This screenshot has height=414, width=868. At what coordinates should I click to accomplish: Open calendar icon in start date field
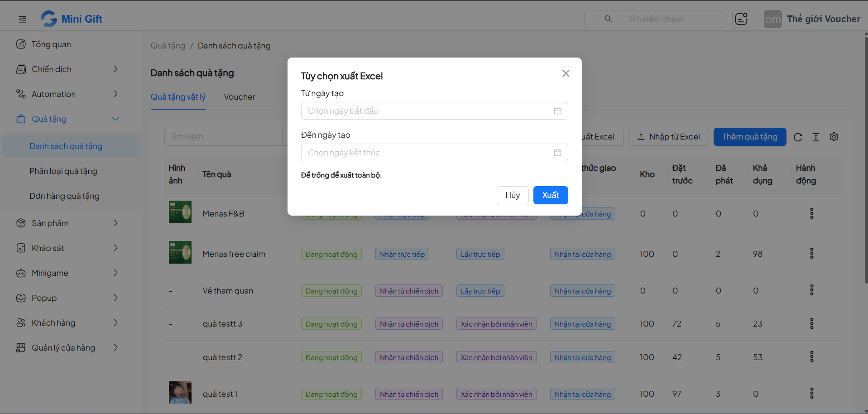(557, 111)
